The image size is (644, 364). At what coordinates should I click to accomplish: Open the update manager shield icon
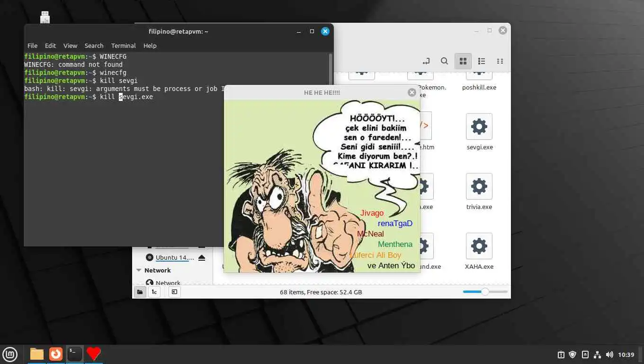[x=572, y=355]
